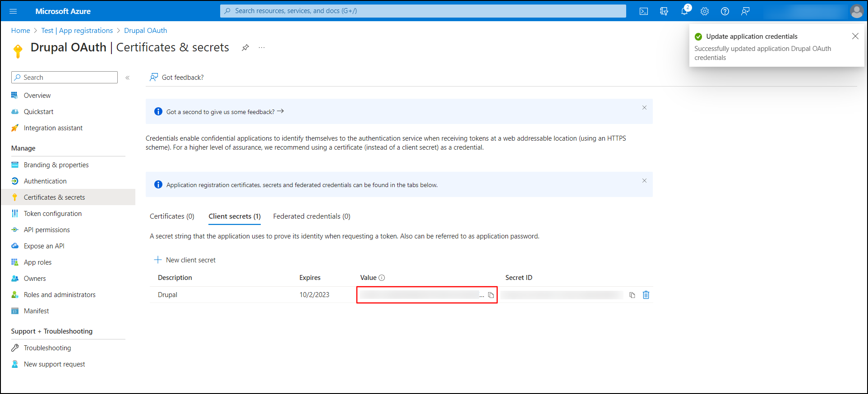Open the more options ellipsis next to title
The width and height of the screenshot is (868, 394).
pyautogui.click(x=262, y=47)
